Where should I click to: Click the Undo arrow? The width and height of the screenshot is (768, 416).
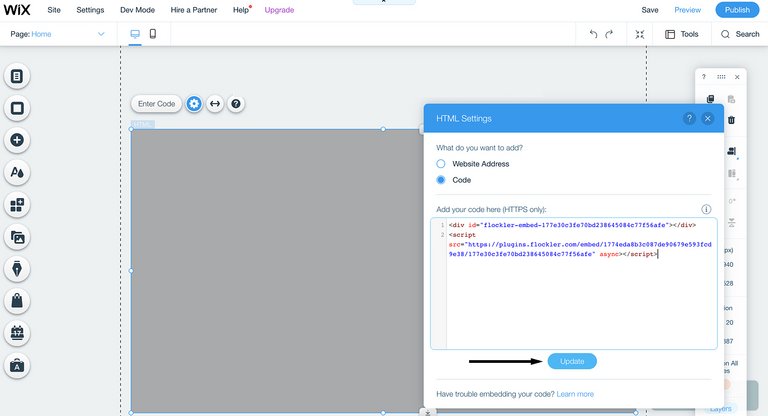(x=593, y=34)
